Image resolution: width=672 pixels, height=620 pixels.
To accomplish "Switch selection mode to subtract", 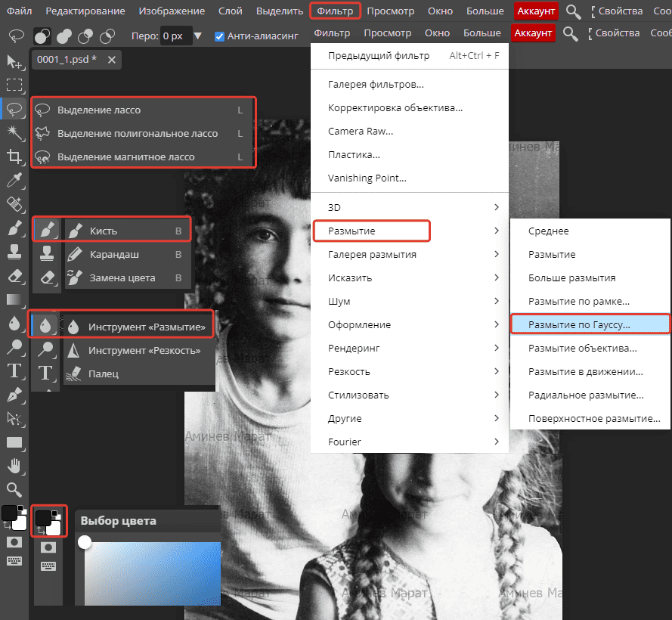I will tap(85, 36).
